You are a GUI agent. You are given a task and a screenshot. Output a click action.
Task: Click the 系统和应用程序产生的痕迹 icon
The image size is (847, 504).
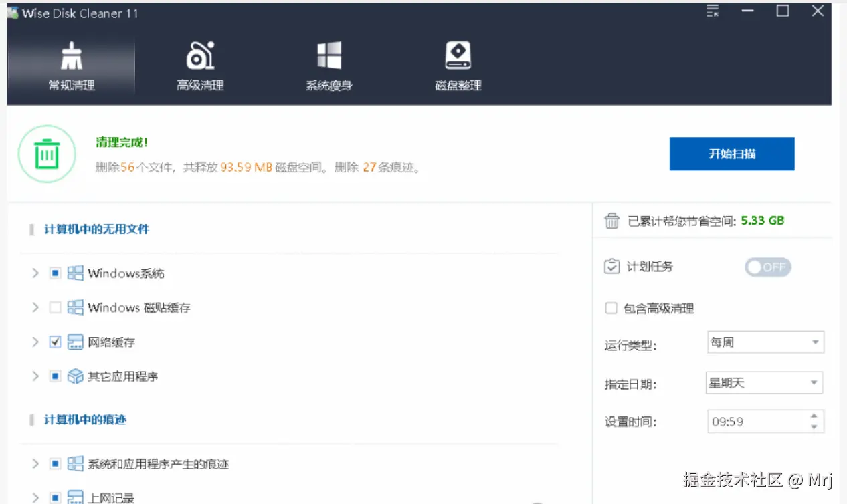tap(76, 464)
